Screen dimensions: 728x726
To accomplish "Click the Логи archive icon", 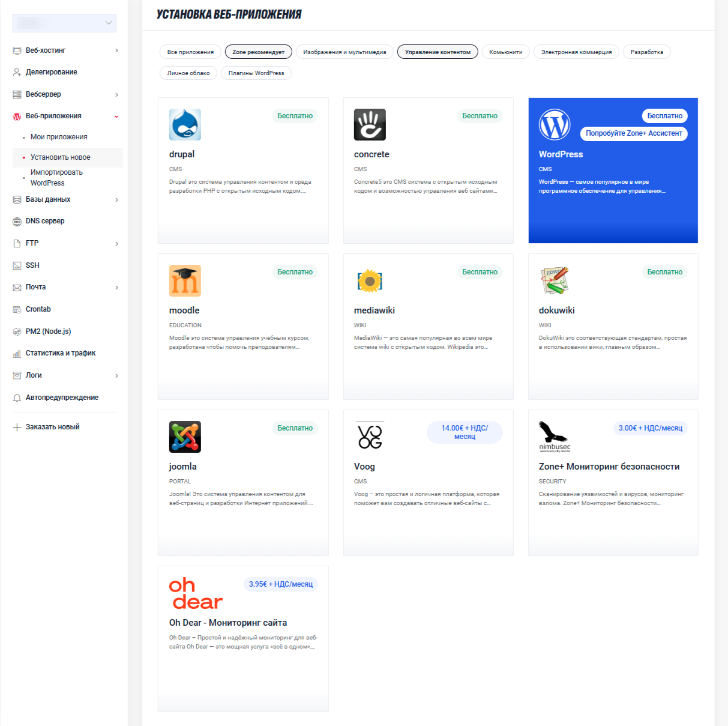I will click(17, 375).
